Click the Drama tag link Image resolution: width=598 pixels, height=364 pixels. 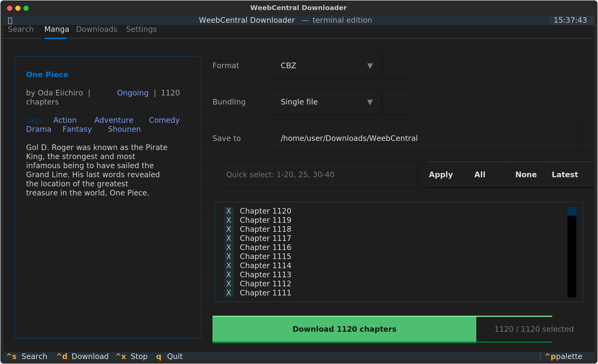pos(39,129)
